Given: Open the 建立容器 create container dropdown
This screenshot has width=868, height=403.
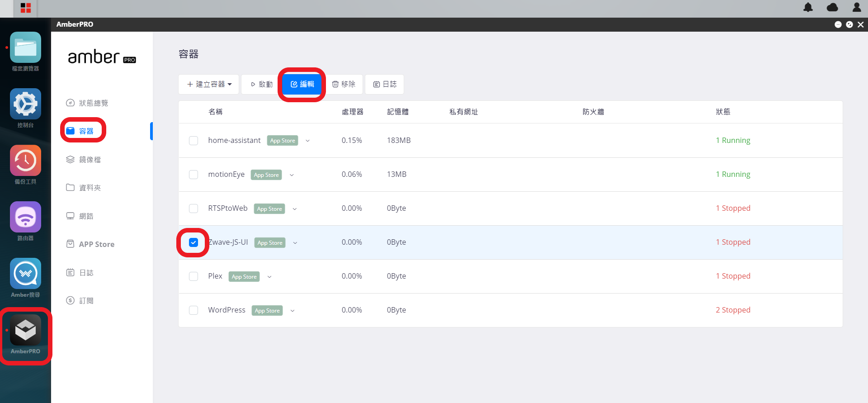Looking at the screenshot, I should click(x=209, y=85).
